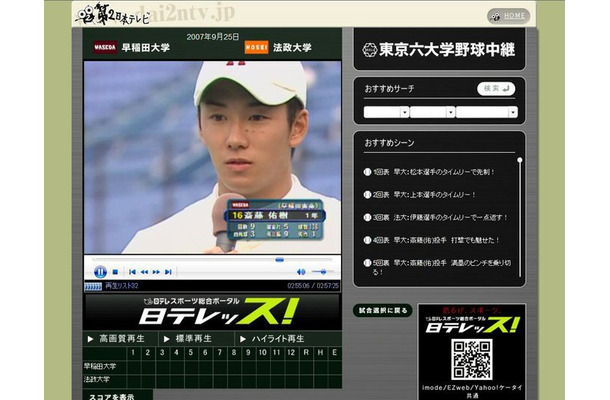Screen dimensions: 610x400
Task: Click the おすすめシーン heading
Action: click(389, 143)
